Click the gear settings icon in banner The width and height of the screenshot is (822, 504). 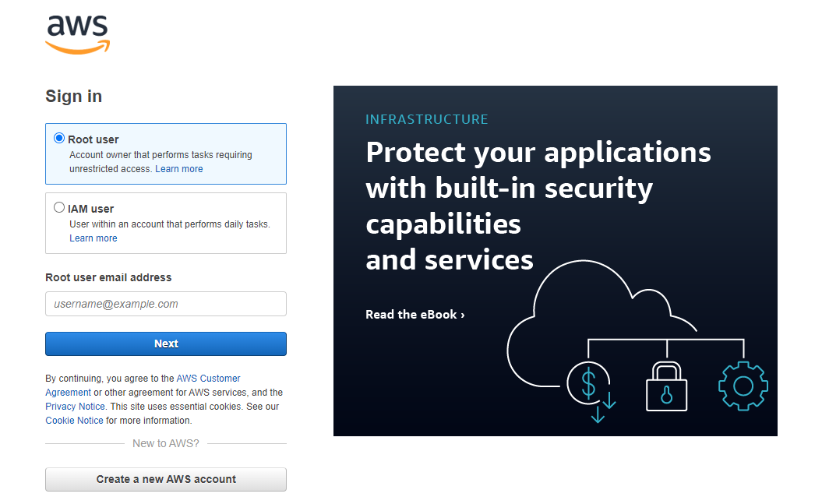743,386
